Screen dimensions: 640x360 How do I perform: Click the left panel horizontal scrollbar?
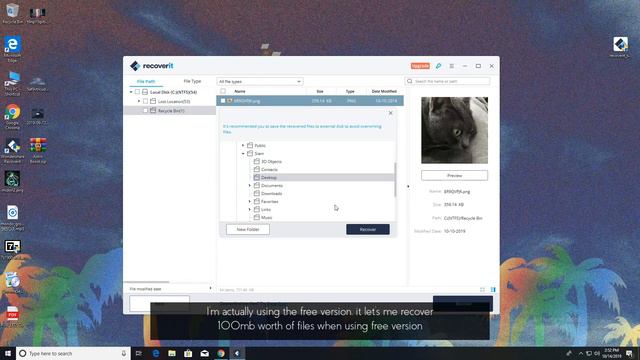[147, 282]
